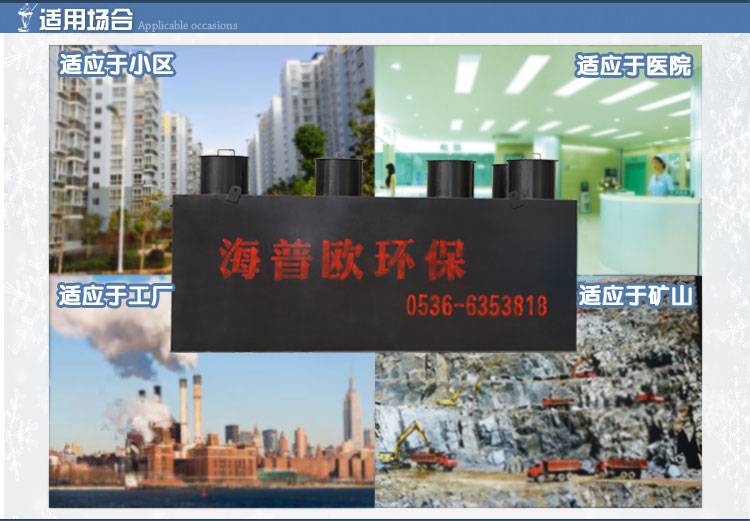Select the 适应于医院 label
The height and width of the screenshot is (521, 750).
tap(633, 66)
